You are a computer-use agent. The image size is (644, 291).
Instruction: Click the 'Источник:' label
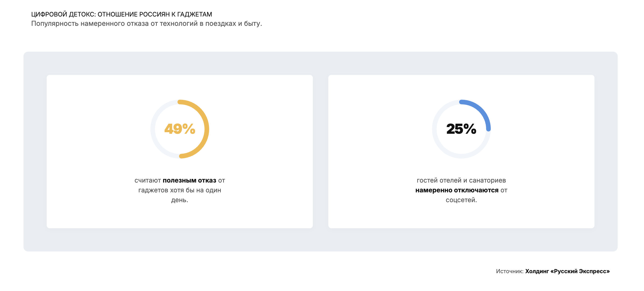click(510, 271)
